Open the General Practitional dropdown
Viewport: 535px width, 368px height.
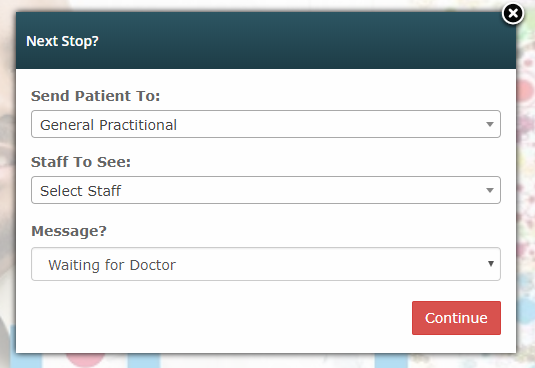point(266,124)
